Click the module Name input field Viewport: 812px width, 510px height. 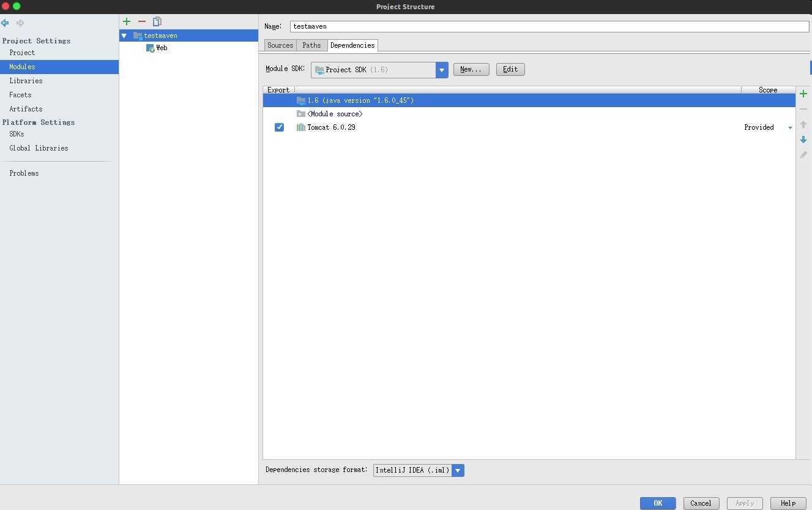tap(549, 26)
